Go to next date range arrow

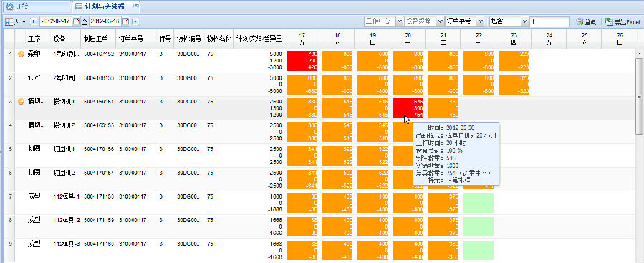pos(135,21)
